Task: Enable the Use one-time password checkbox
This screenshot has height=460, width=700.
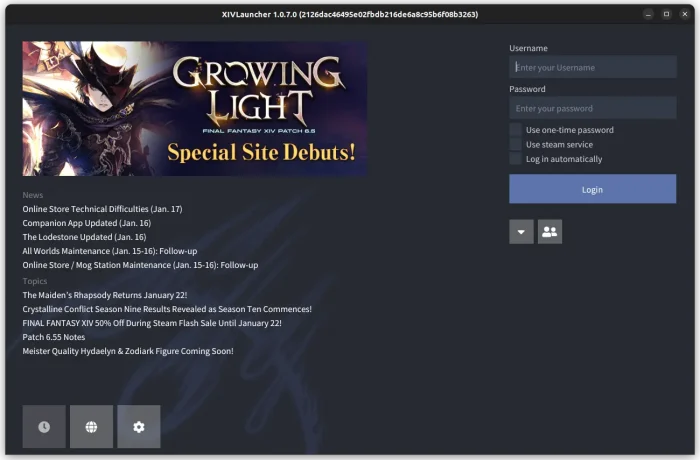Action: click(516, 130)
